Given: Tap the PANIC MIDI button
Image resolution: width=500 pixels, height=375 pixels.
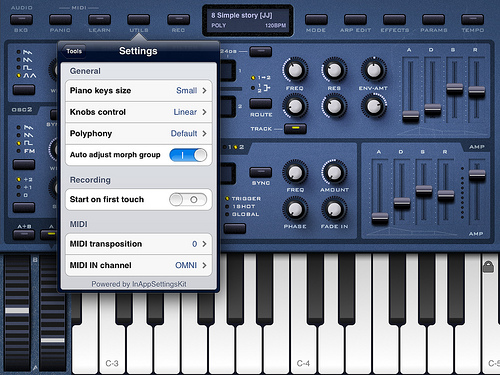Looking at the screenshot, I should [x=60, y=19].
